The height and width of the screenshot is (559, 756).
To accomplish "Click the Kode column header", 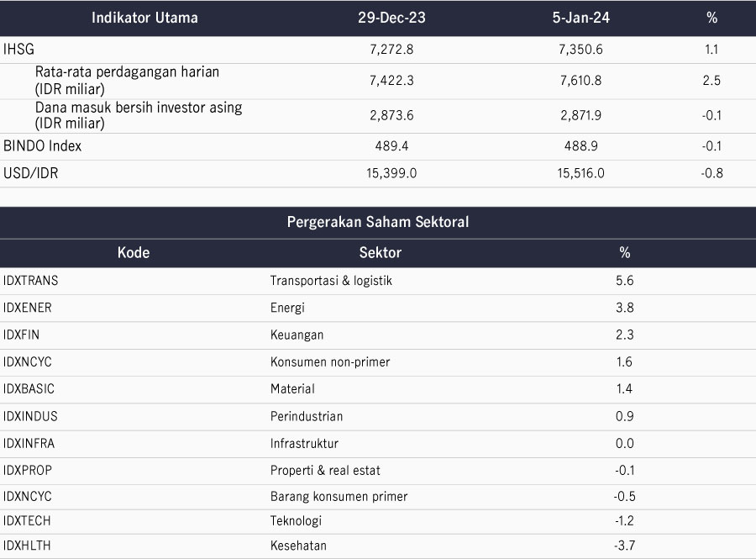I will point(134,253).
